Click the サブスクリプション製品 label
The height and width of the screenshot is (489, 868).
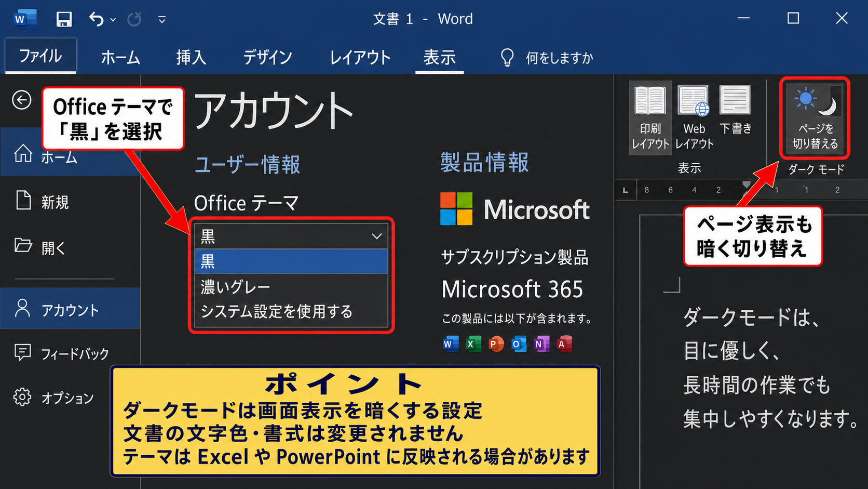click(514, 257)
